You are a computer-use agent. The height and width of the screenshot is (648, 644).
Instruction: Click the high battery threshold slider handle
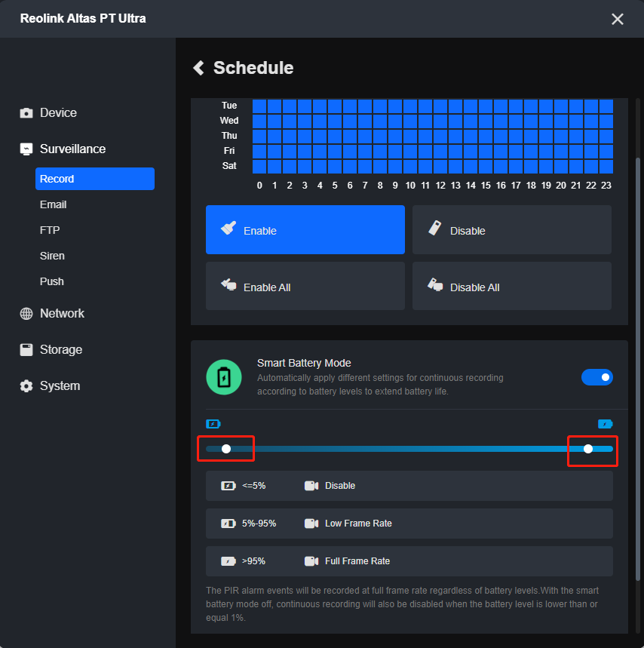coord(588,449)
